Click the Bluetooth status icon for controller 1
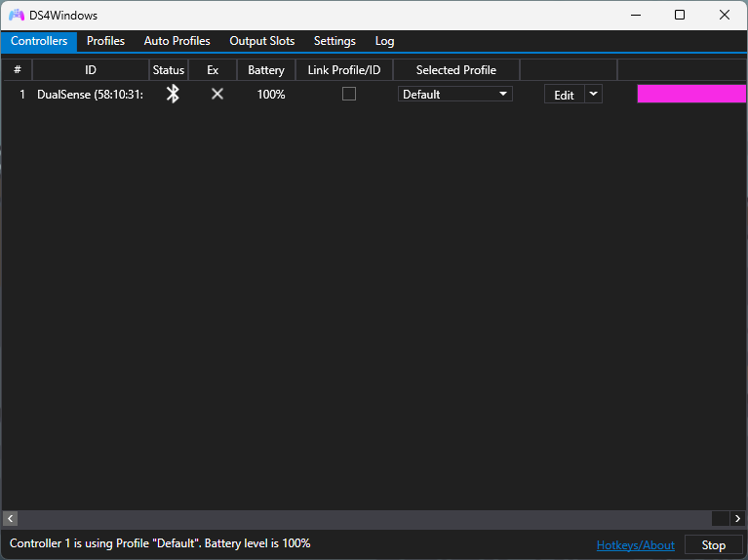Viewport: 748px width, 560px height. tap(173, 94)
